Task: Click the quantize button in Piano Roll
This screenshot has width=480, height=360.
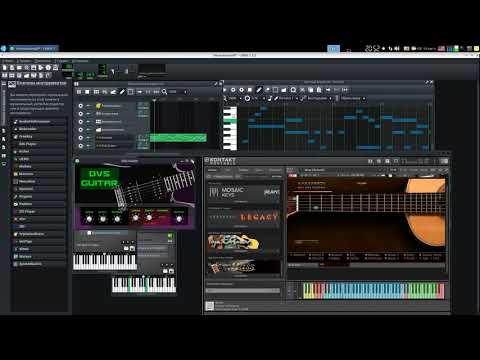Action: coord(293,90)
